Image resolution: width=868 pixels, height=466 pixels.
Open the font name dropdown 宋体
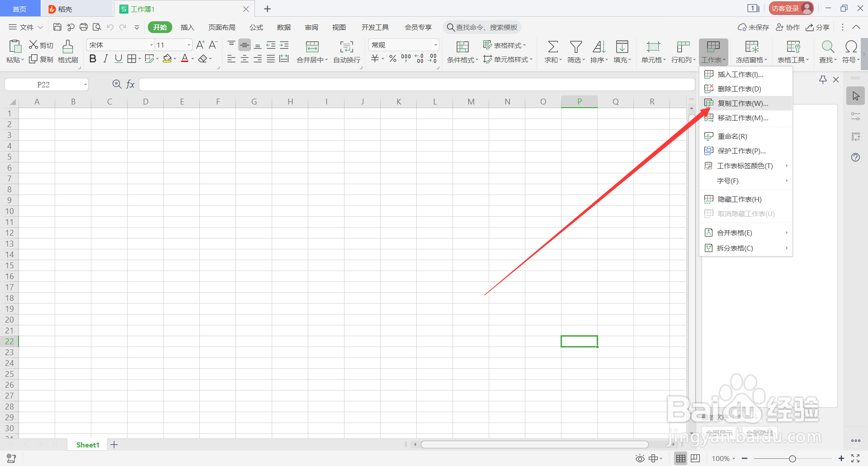coord(151,45)
